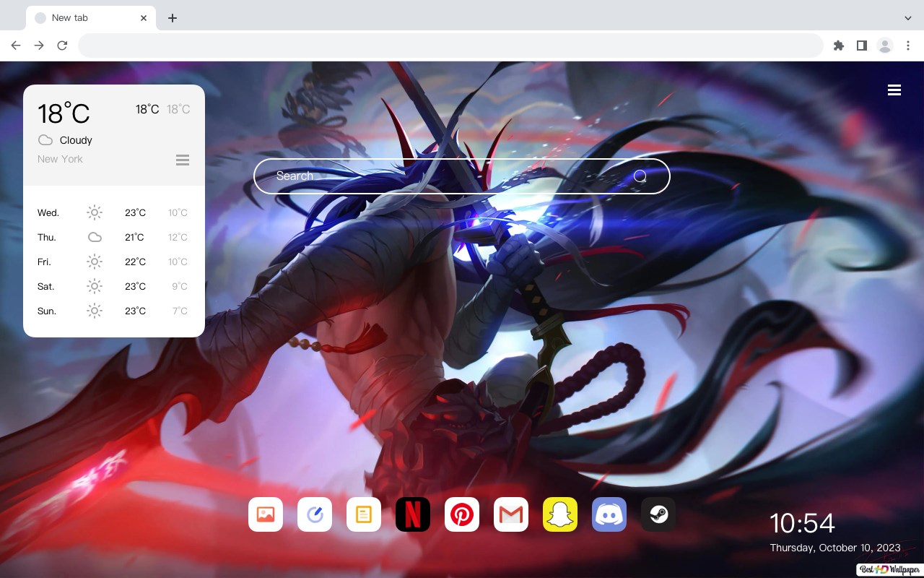Click the sun icon for Wednesday

click(95, 212)
